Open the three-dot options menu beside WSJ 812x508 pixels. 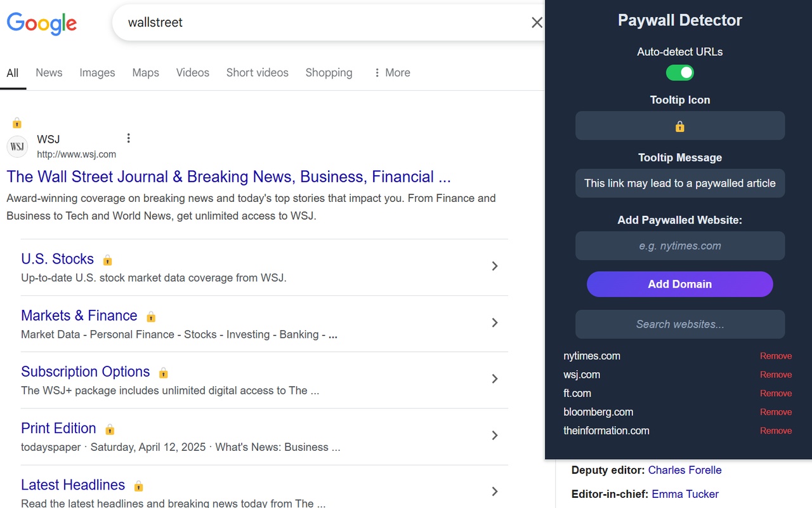pyautogui.click(x=128, y=137)
